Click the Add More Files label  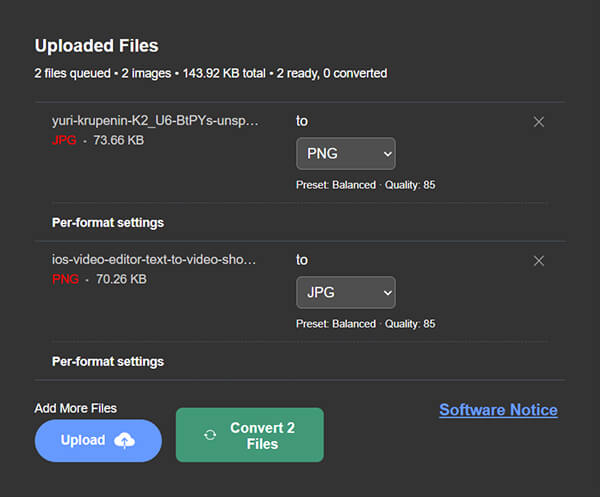[x=75, y=408]
